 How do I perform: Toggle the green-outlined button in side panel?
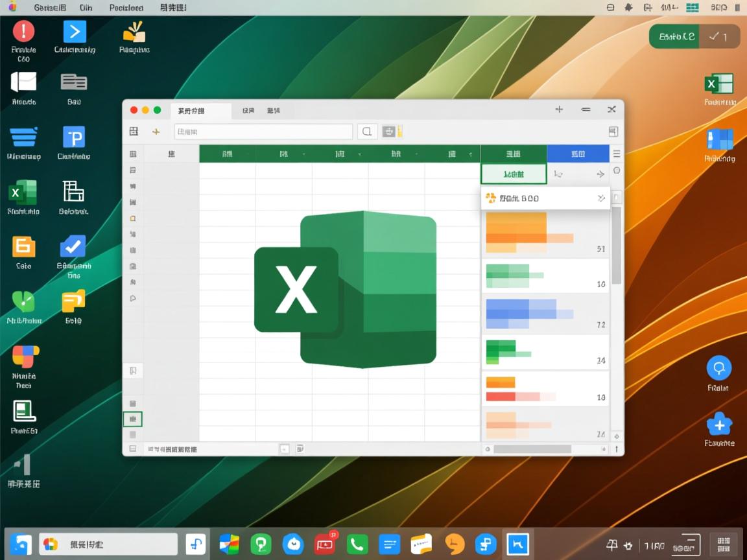[x=514, y=174]
